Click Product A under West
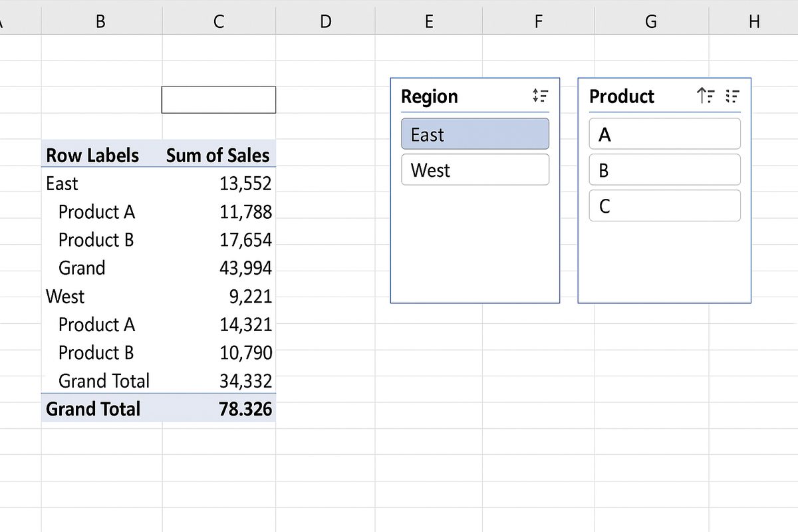This screenshot has width=798, height=532. (96, 325)
